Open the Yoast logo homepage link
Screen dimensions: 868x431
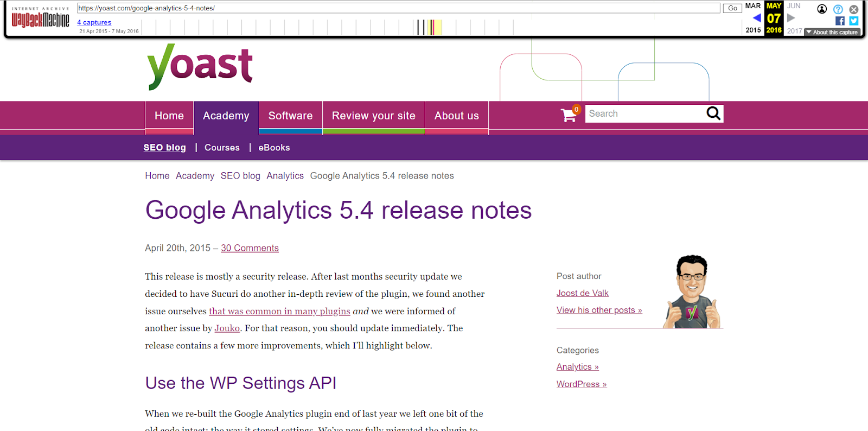click(x=200, y=66)
